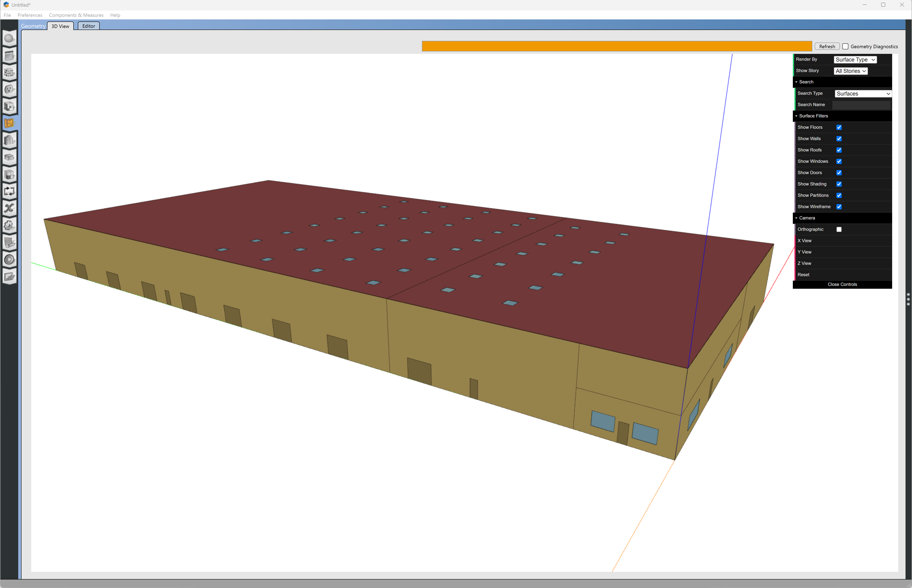Disable the Show Wireframe option
Screen dimensions: 912x588
839,207
